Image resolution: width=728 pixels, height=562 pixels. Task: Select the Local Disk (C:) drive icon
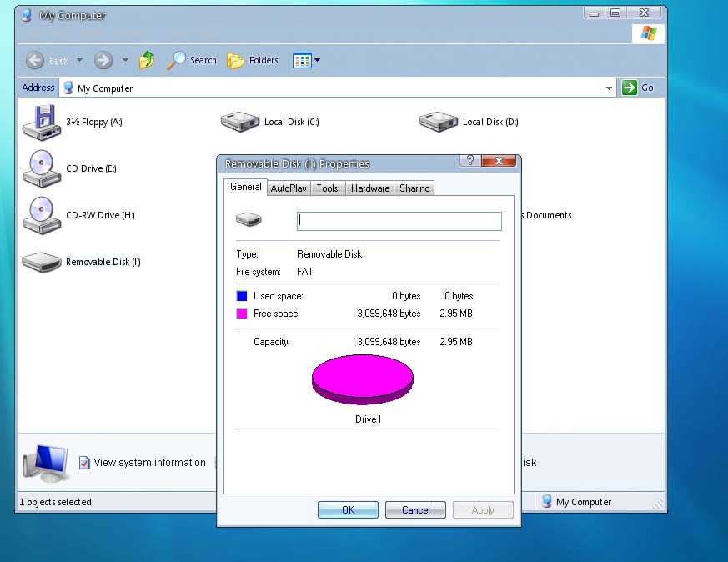point(239,122)
